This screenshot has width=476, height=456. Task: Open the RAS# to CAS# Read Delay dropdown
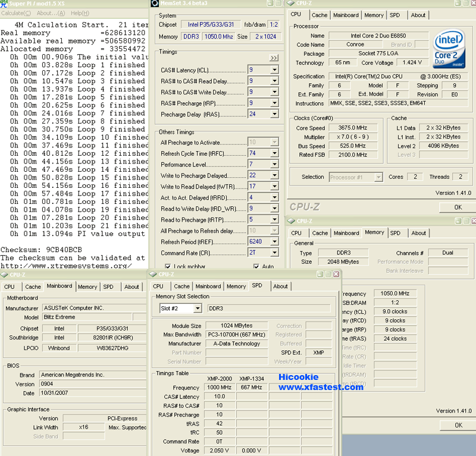tap(274, 81)
